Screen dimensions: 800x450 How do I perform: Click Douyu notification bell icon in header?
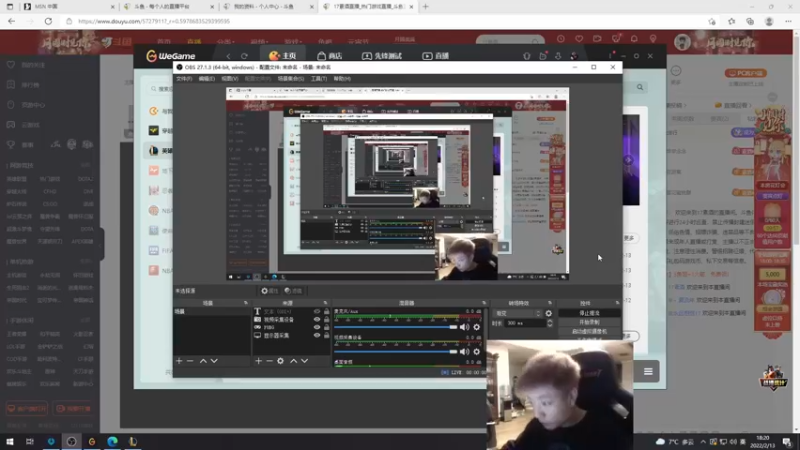[634, 39]
